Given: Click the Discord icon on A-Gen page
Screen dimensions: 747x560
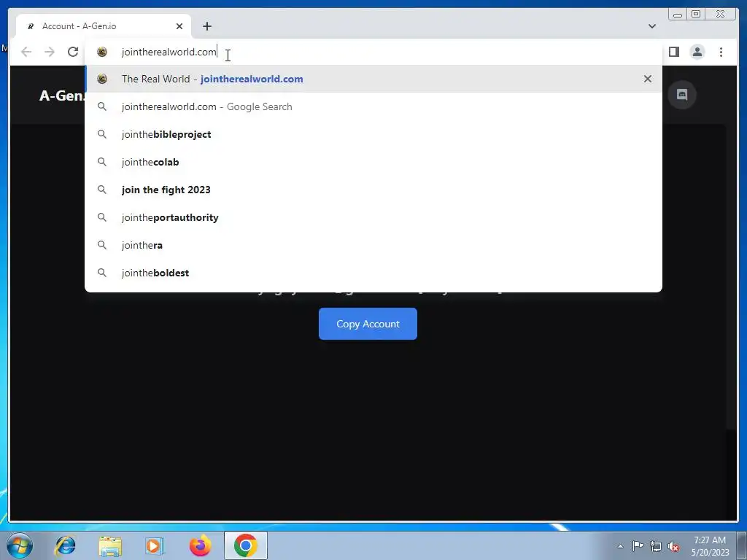Looking at the screenshot, I should tap(682, 95).
